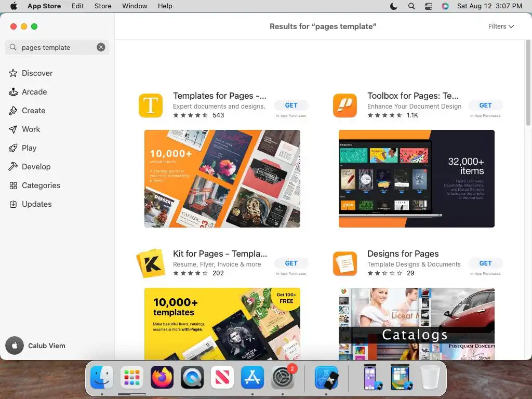This screenshot has height=399, width=532.
Task: Open the Store menu
Action: [103, 6]
